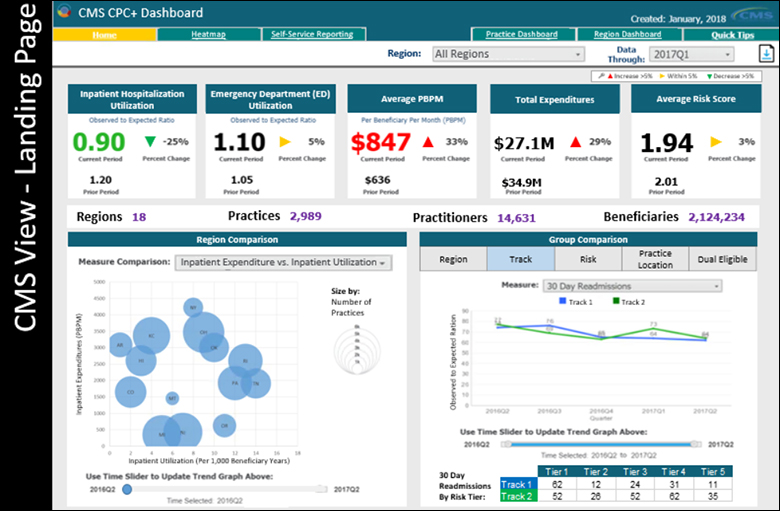Screen dimensions: 780x511
Task: Click the yellow arrow beside 3% change
Action: click(x=716, y=142)
